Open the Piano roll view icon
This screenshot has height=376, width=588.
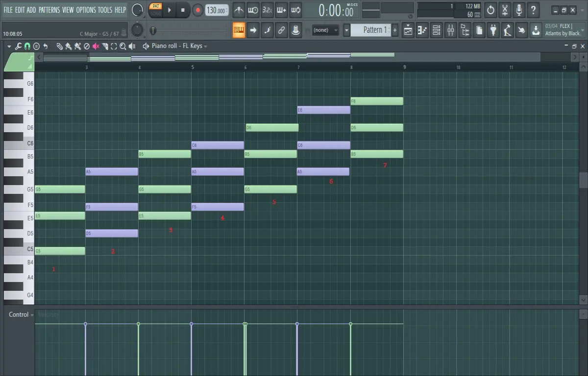coord(422,30)
